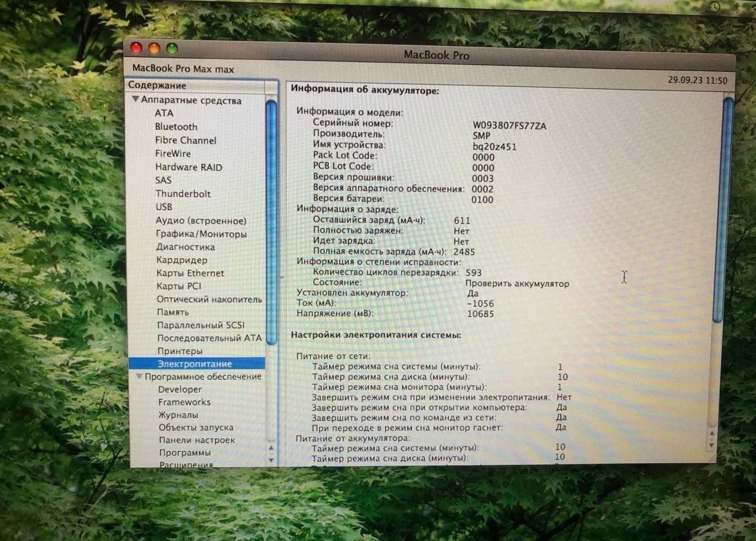Open Журналы software entry

(x=178, y=415)
